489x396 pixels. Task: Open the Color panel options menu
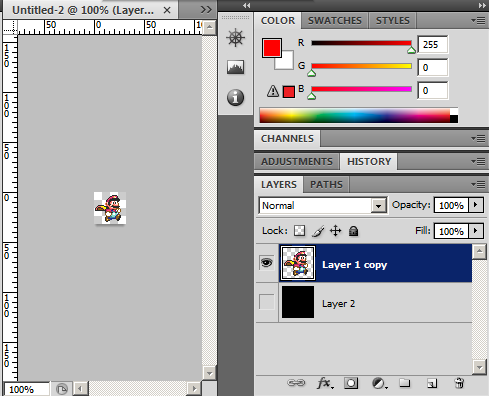pyautogui.click(x=478, y=21)
